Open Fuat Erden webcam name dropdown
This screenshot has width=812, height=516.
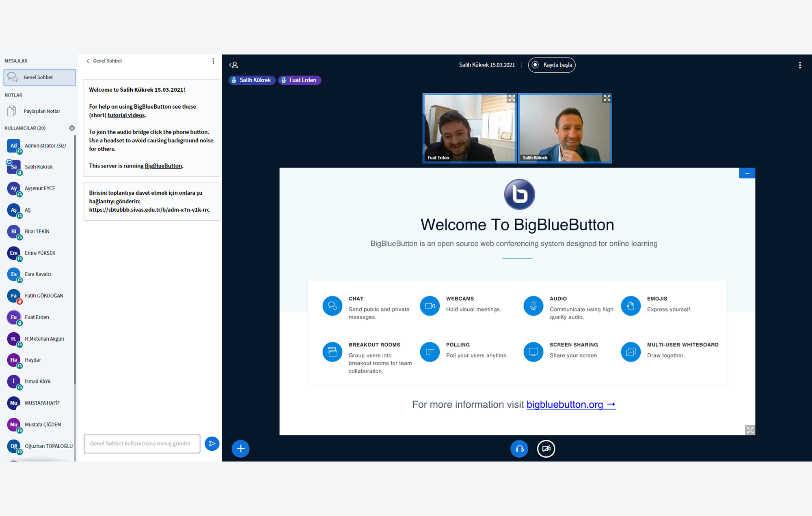tap(438, 158)
